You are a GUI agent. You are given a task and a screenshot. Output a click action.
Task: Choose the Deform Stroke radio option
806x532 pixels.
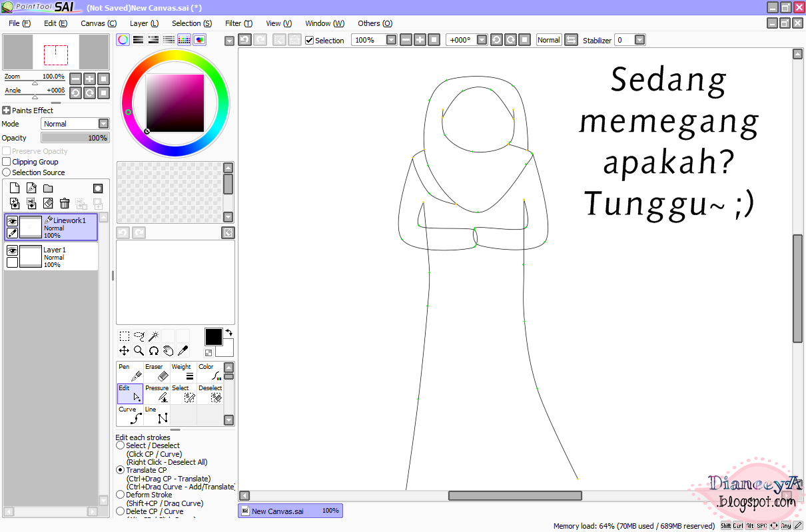(x=120, y=495)
